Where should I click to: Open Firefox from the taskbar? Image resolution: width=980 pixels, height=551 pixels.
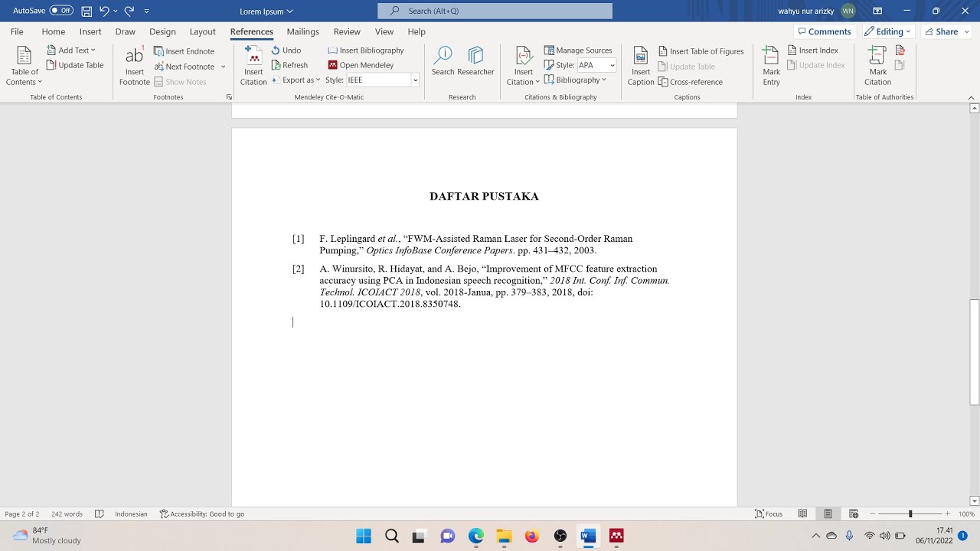click(532, 536)
